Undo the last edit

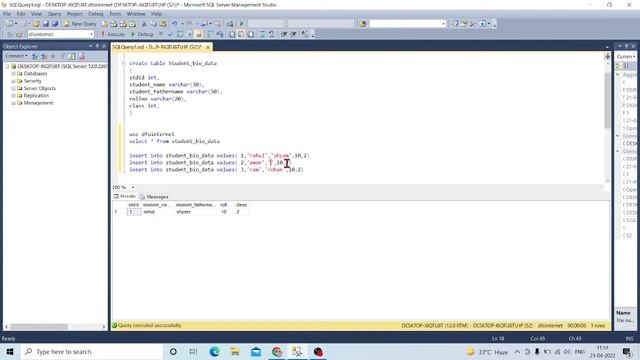tap(175, 24)
